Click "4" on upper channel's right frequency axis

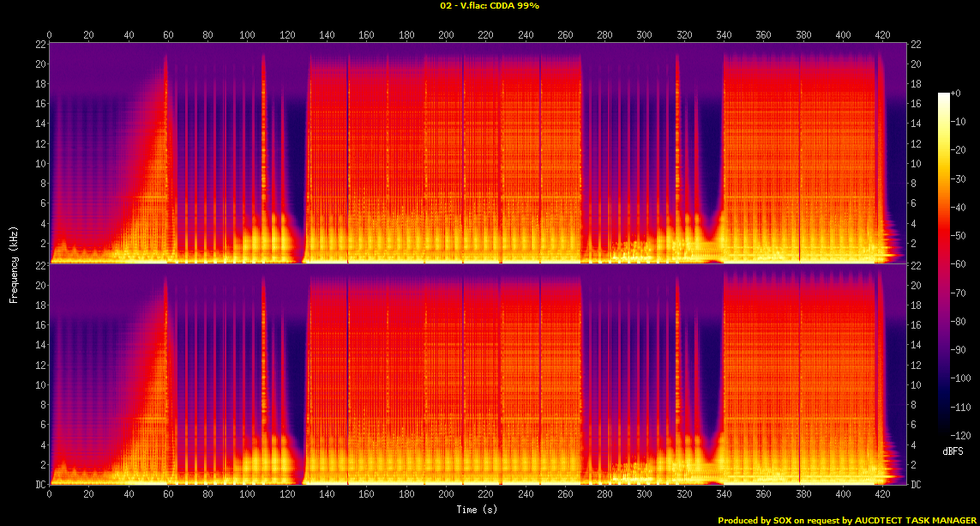coord(913,223)
